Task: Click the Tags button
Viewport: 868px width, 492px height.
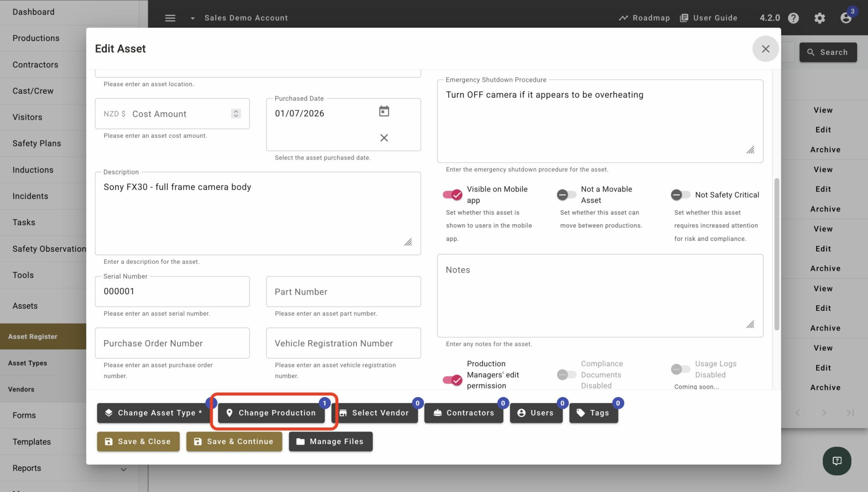Action: coord(594,413)
